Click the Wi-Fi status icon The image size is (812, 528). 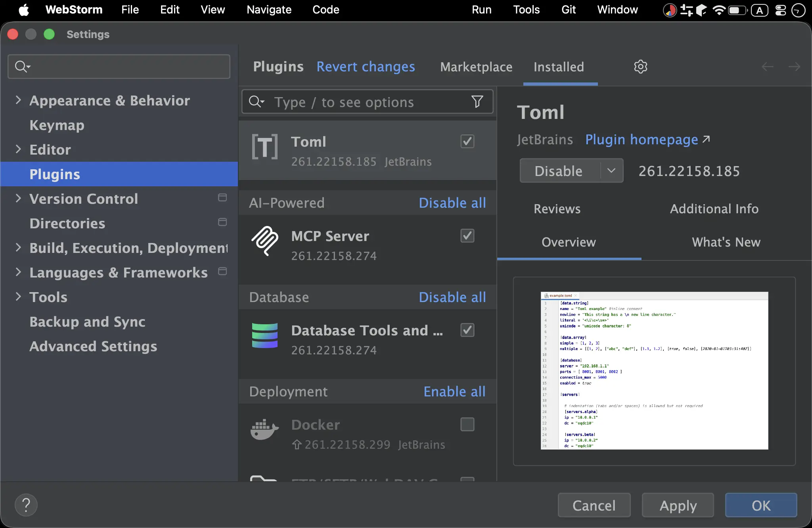coord(719,10)
